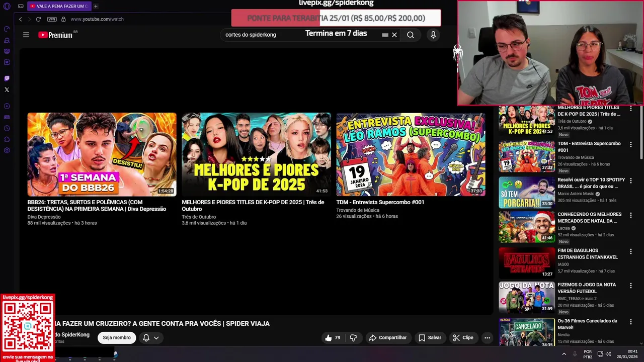This screenshot has height=362, width=644.
Task: Open options menu for Filmes Cancelados Marvel video
Action: [631, 321]
